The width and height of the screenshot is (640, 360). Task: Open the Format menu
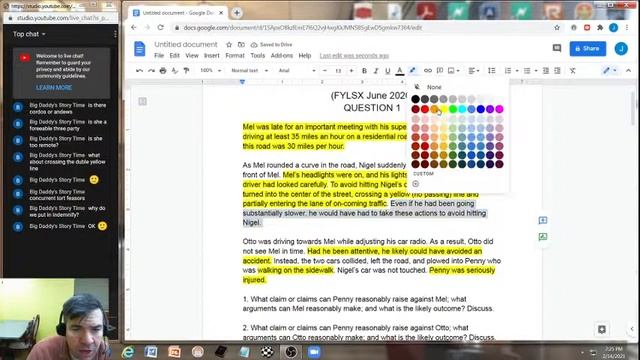coord(235,56)
